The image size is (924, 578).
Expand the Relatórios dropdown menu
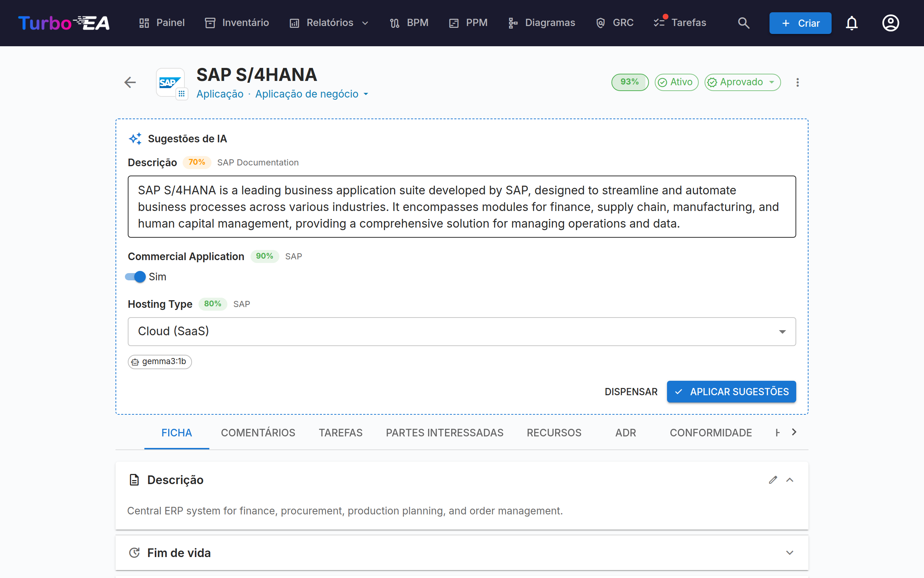329,23
